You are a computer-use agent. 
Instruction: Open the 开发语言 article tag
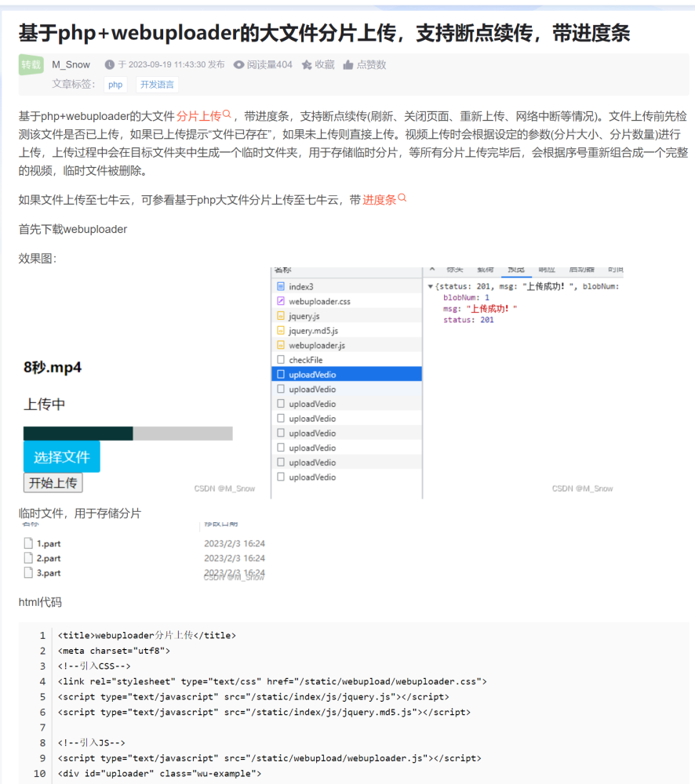click(157, 85)
